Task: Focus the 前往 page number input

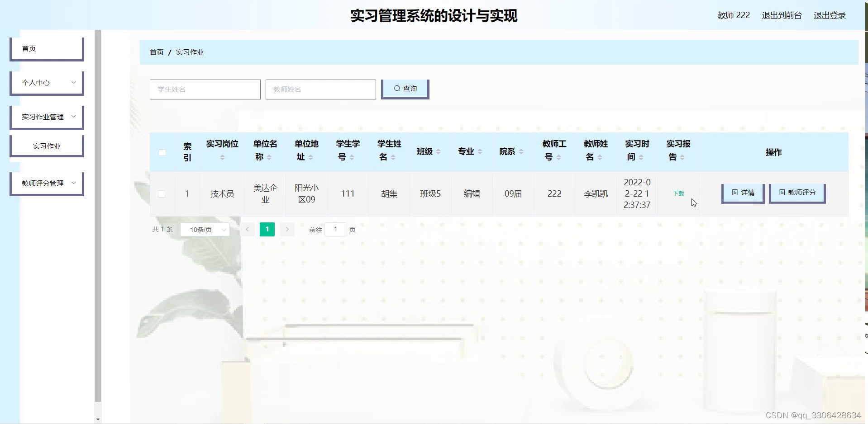Action: tap(335, 230)
